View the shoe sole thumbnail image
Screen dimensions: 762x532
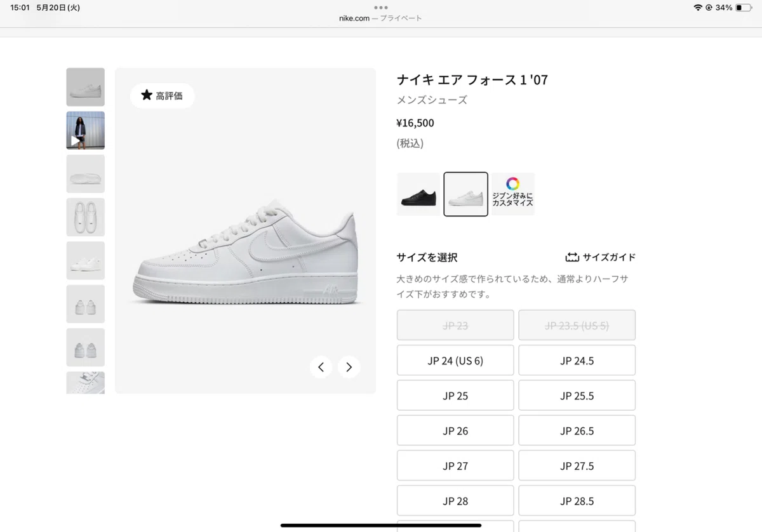(85, 174)
